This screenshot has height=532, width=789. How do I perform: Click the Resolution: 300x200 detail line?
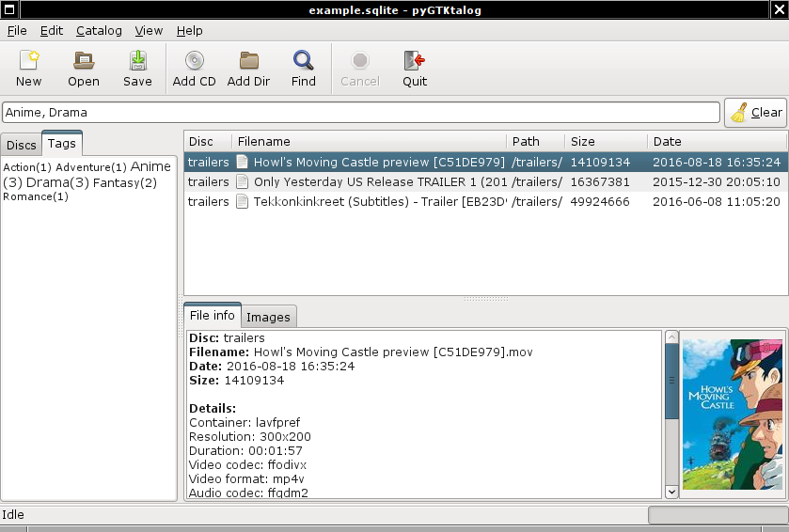(x=250, y=436)
